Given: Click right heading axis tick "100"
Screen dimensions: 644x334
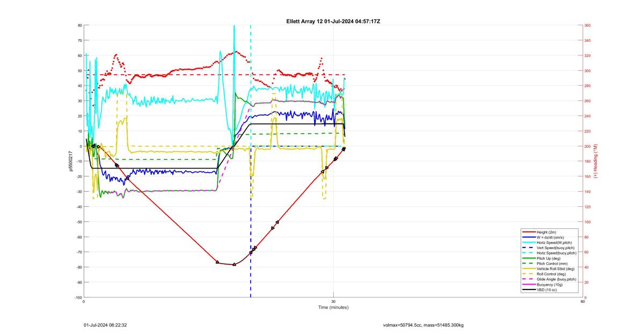Looking at the screenshot, I should (587, 222).
